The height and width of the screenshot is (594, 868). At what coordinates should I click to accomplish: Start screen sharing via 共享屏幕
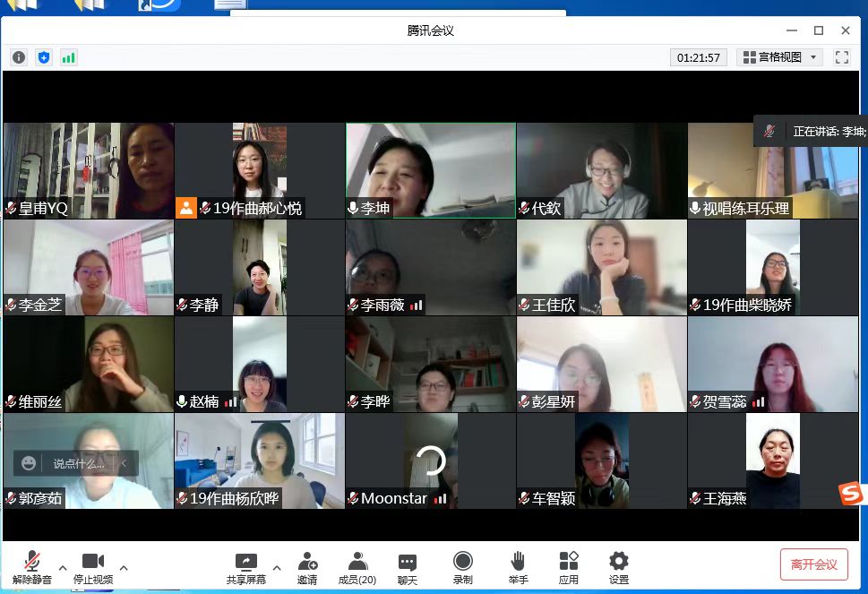245,567
